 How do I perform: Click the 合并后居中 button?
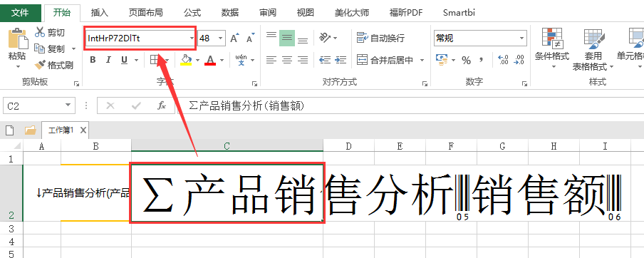(385, 61)
